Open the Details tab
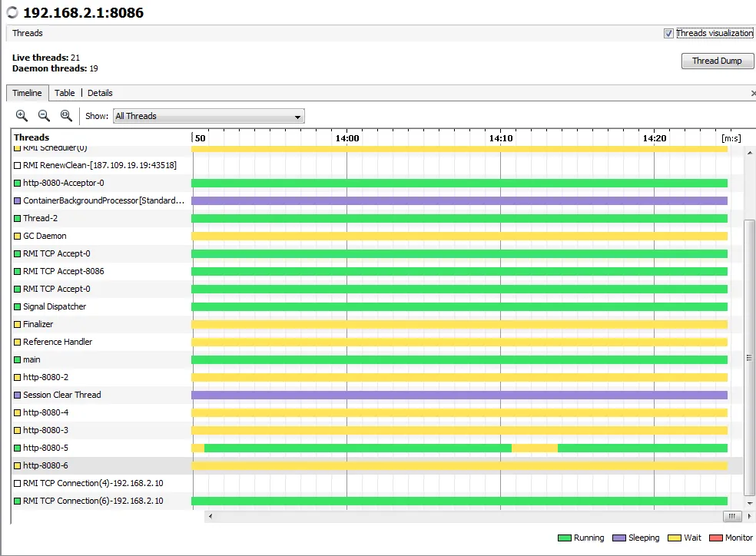Viewport: 756px width, 556px height. [x=100, y=93]
